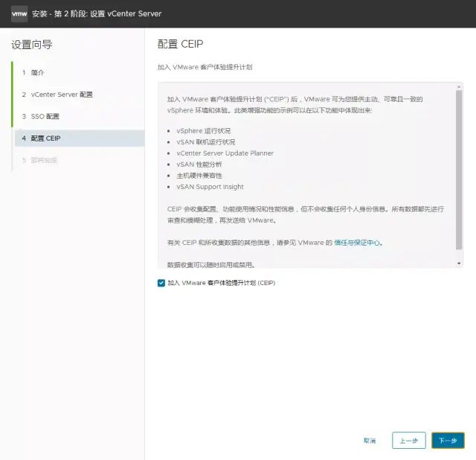
Task: Click the 'vSAN Support Insight' bullet text
Action: click(210, 187)
